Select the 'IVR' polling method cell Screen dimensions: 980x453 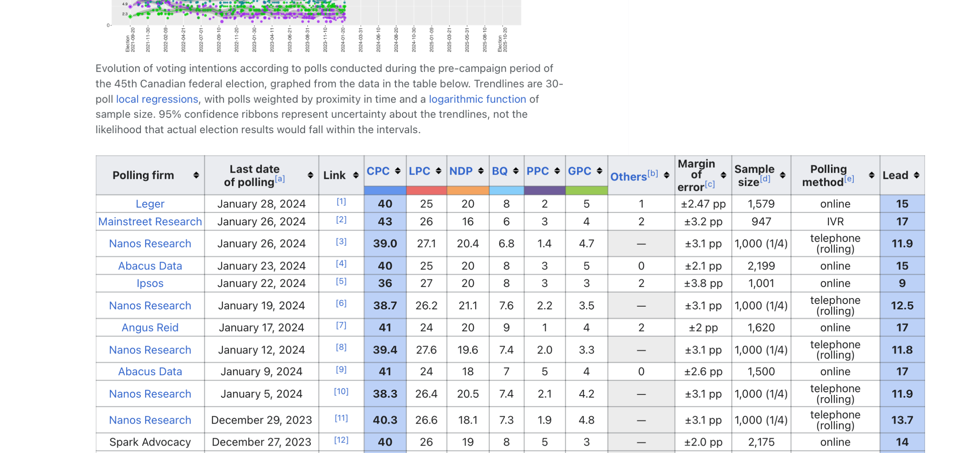[835, 221]
